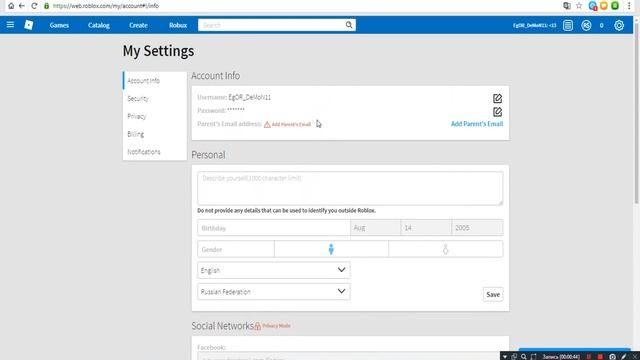Switch to the Security tab
Image resolution: width=640 pixels, height=360 pixels.
[155, 98]
